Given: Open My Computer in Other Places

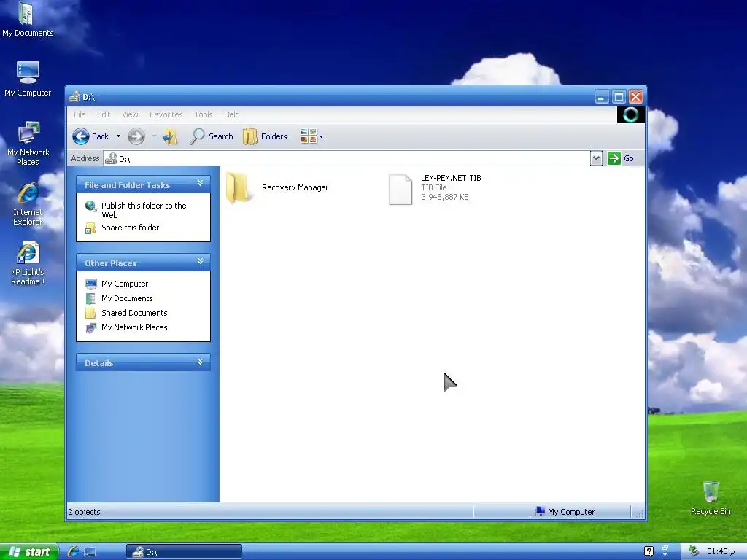Looking at the screenshot, I should pos(124,284).
